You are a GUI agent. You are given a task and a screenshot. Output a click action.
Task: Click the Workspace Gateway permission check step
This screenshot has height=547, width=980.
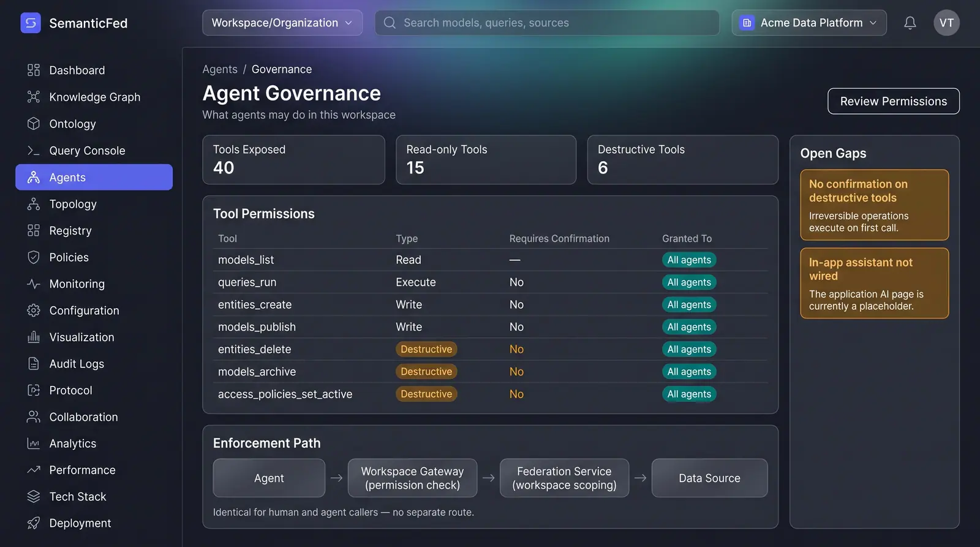(412, 478)
